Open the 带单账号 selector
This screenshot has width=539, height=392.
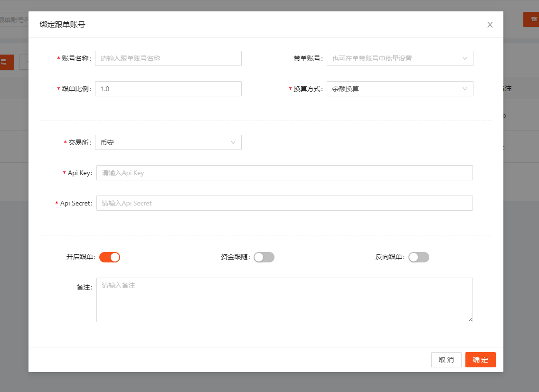[x=400, y=58]
